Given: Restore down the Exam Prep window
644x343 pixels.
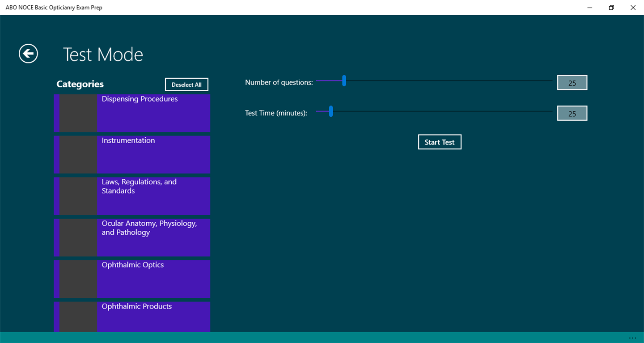Looking at the screenshot, I should (x=611, y=8).
